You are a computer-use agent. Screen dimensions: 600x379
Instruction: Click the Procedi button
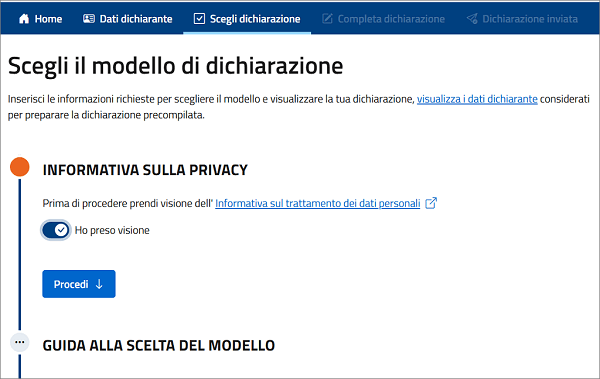pos(79,284)
